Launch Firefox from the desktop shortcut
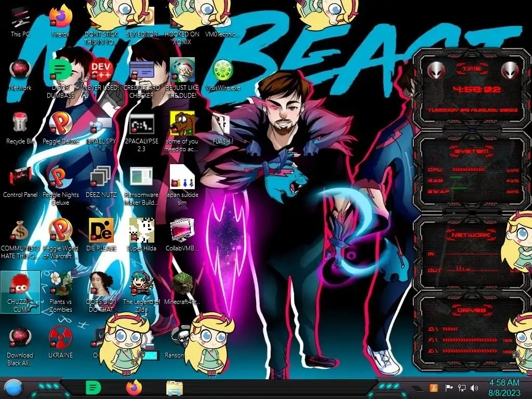Screen dimensions: 532x399 coord(60,22)
